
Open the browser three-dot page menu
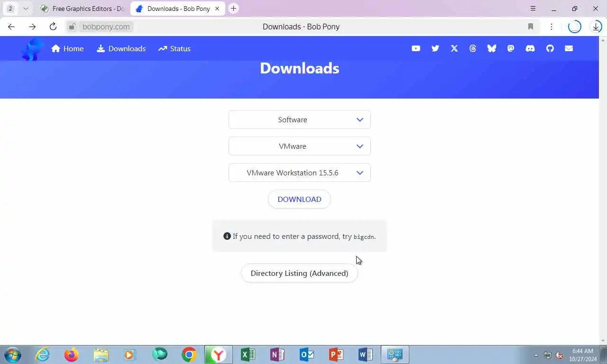[552, 27]
